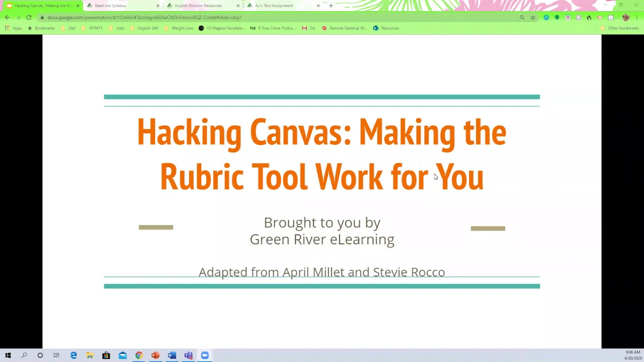
Task: Open the Weight Loss bookmarks folder
Action: click(x=179, y=28)
